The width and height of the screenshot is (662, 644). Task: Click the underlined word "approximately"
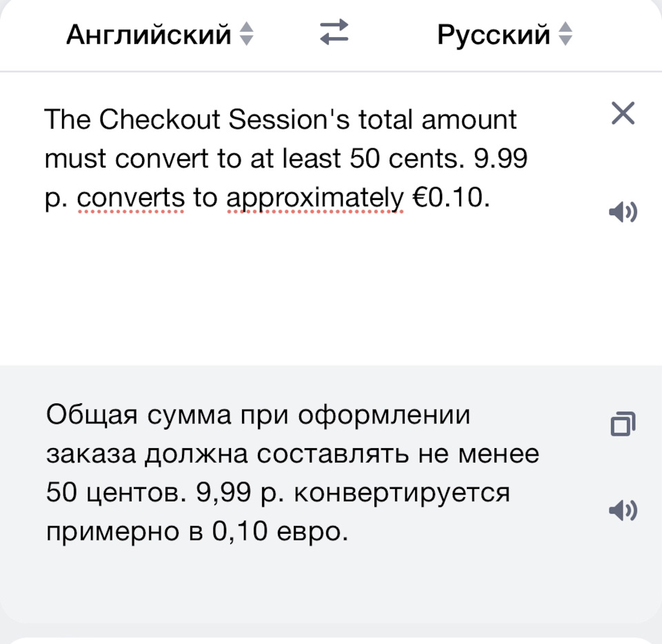click(315, 199)
